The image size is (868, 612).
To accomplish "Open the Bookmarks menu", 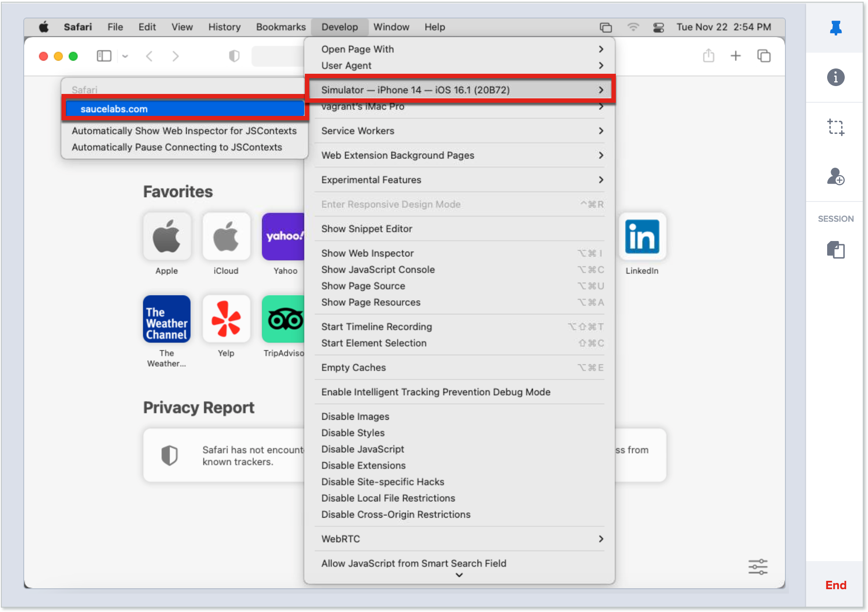I will (x=280, y=27).
